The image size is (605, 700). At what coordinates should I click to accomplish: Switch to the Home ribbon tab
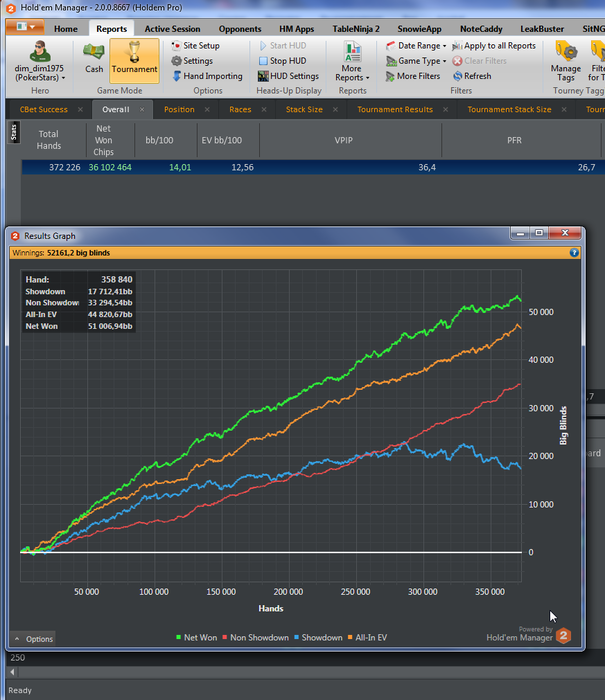pos(66,29)
